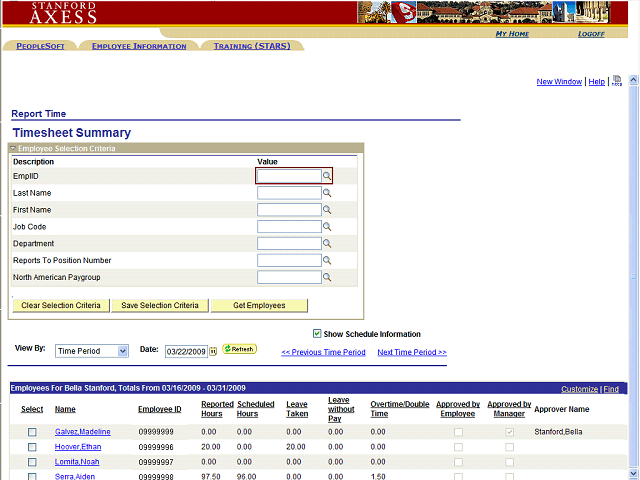Tick the Select box for Hoover, Ethan
The image size is (640, 480).
tap(32, 447)
